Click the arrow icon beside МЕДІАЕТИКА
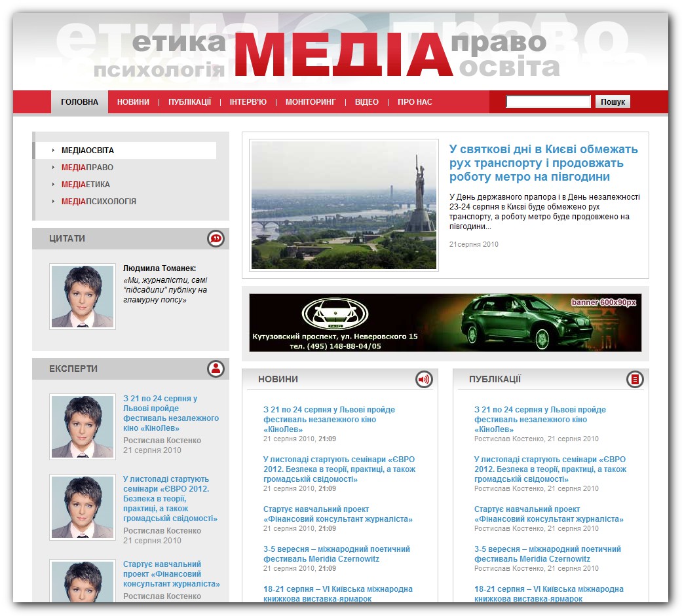Screen dimensions: 682x616 54,185
